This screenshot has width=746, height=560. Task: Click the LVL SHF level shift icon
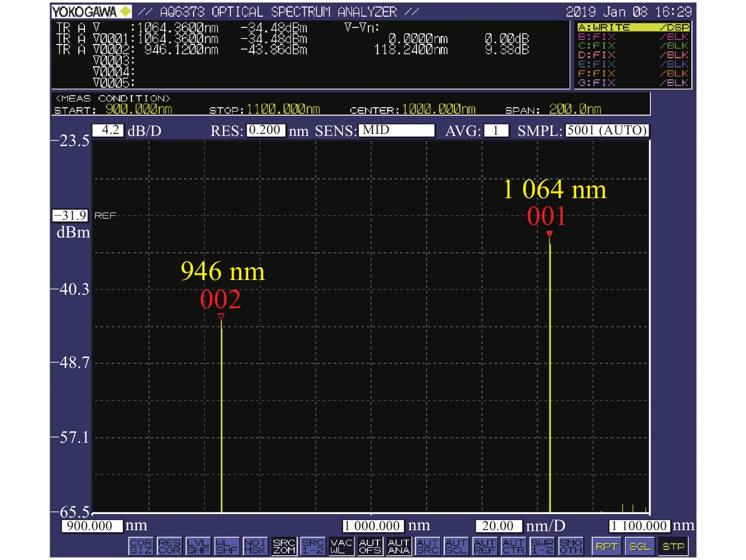pyautogui.click(x=198, y=546)
